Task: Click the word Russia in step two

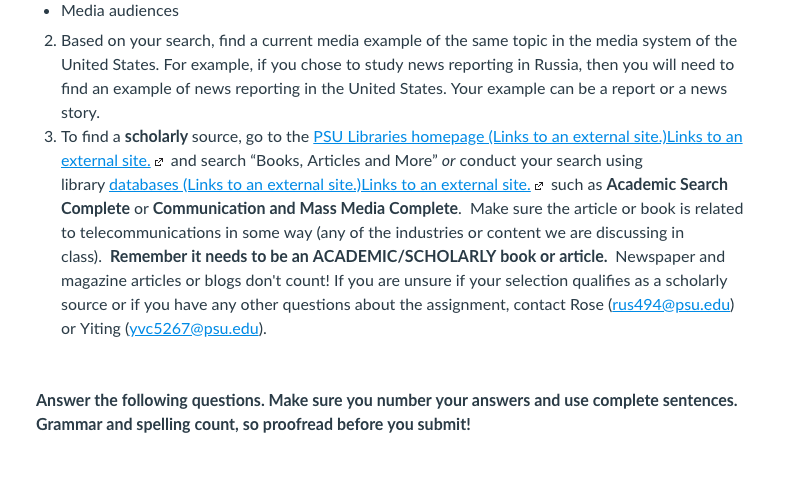Action: (557, 65)
